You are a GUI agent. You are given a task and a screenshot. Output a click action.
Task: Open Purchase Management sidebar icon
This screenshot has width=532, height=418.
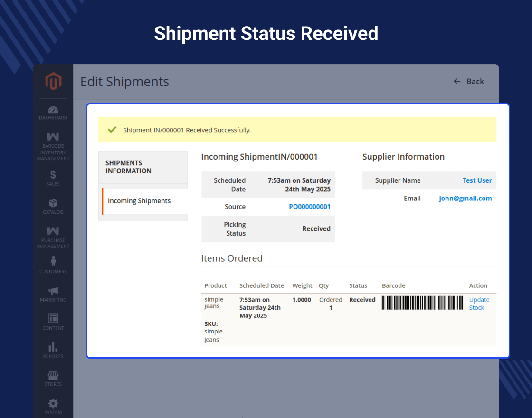coord(53,231)
